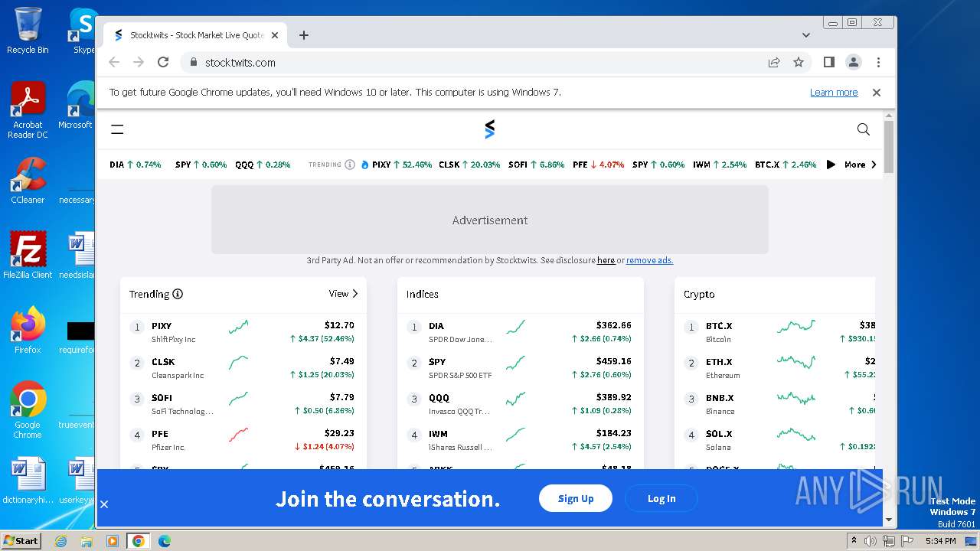Viewport: 980px width, 551px height.
Task: Click the Advertisement placeholder banner
Action: (490, 220)
